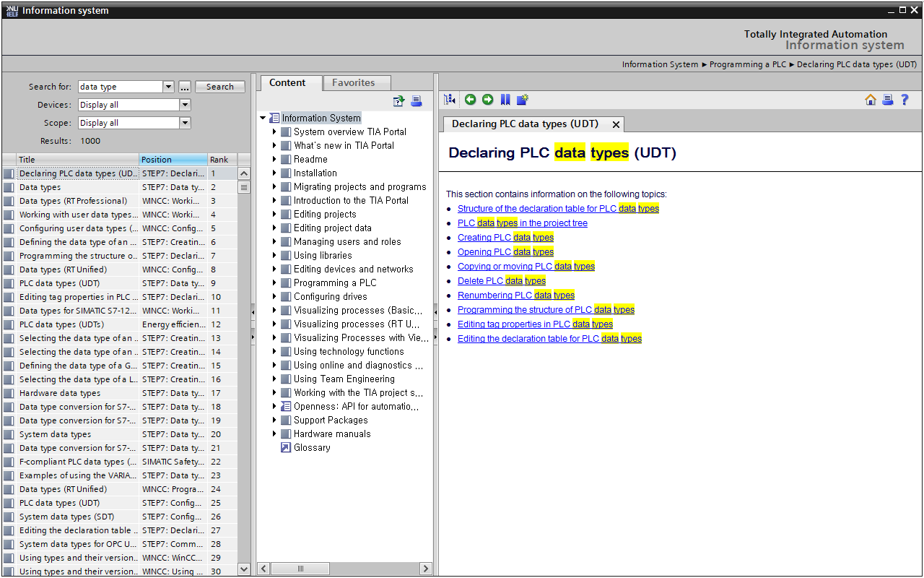Close the Declaring PLC data types tab
This screenshot has width=924, height=578.
click(x=616, y=124)
